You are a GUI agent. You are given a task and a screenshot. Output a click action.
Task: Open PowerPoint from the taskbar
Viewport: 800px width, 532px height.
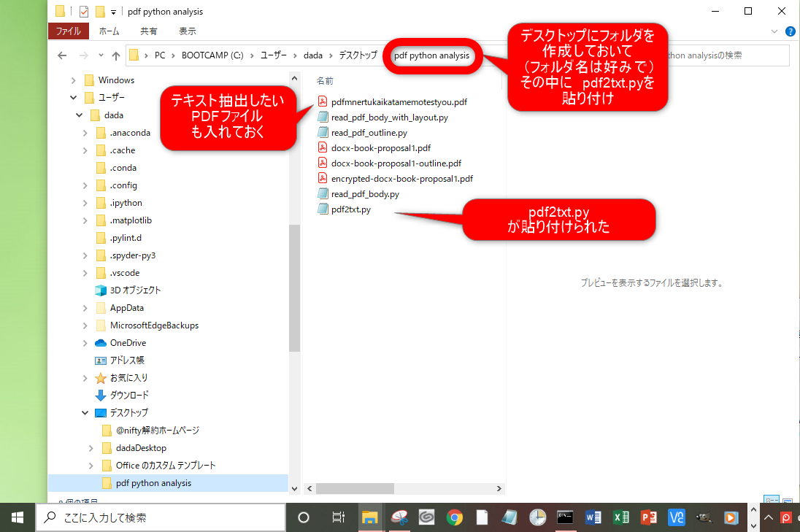point(648,517)
